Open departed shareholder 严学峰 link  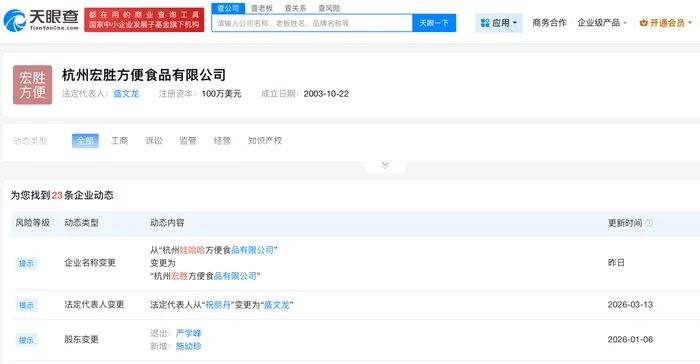coord(188,333)
